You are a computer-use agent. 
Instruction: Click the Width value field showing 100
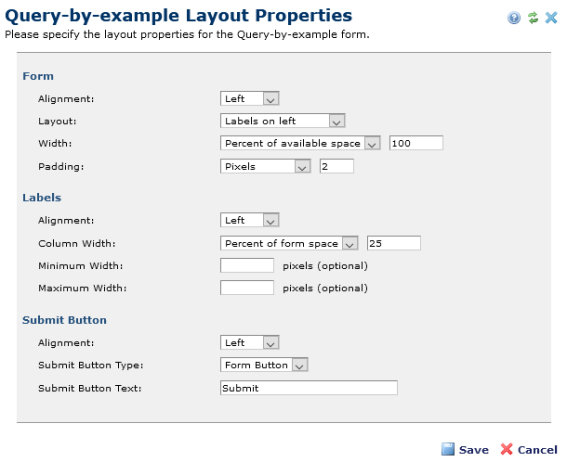[x=416, y=143]
